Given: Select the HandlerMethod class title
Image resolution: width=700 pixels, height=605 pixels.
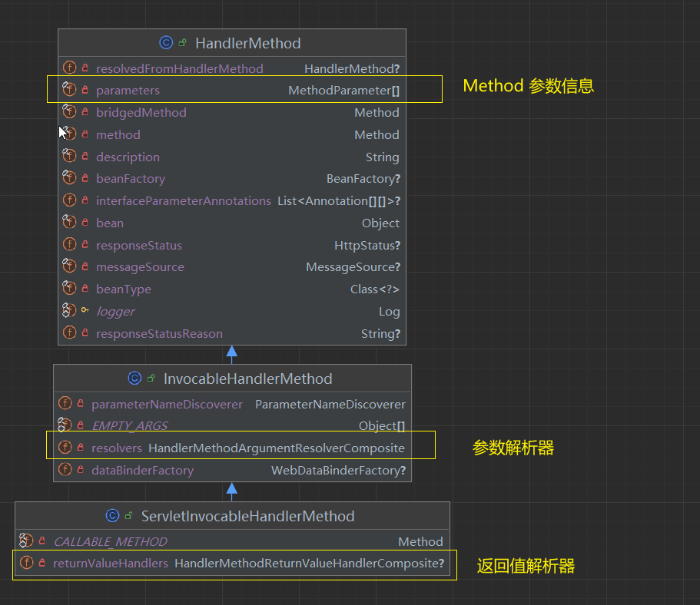Looking at the screenshot, I should click(247, 43).
